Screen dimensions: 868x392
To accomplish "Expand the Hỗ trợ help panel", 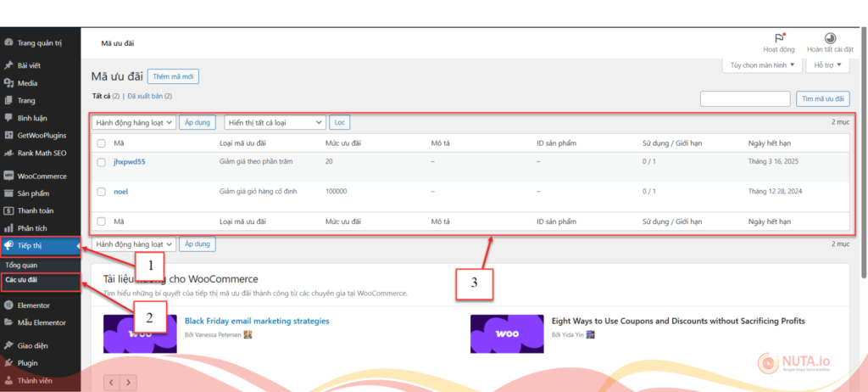I will tap(827, 64).
